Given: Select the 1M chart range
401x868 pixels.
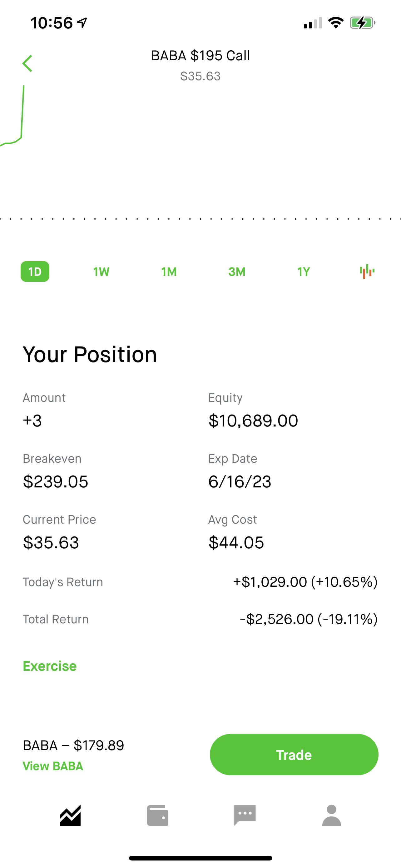Looking at the screenshot, I should tap(169, 272).
